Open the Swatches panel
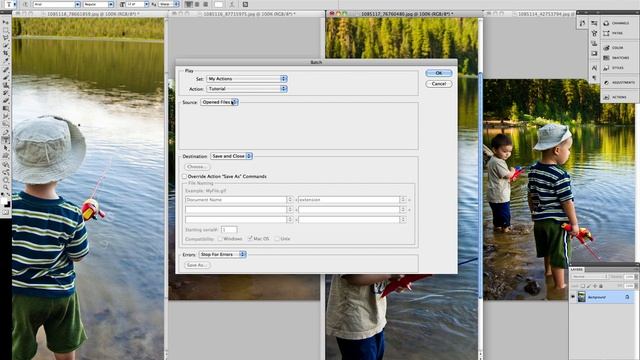This screenshot has height=360, width=640. 616,58
